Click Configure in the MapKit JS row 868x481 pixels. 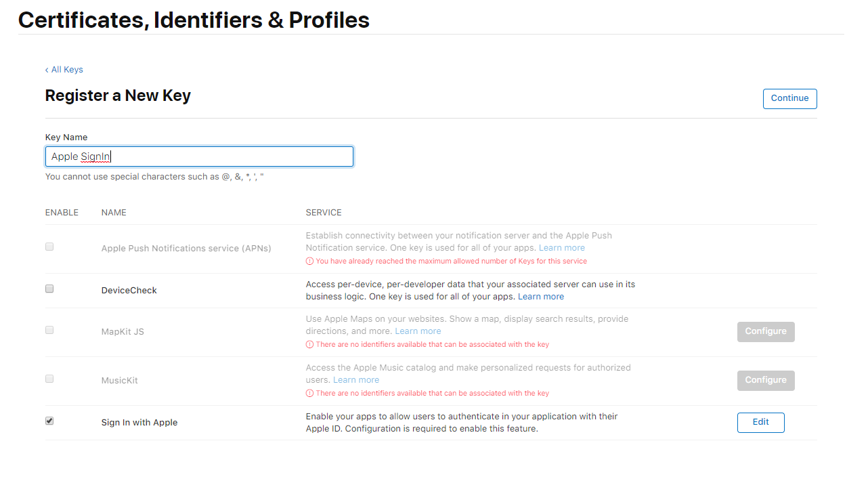click(766, 331)
